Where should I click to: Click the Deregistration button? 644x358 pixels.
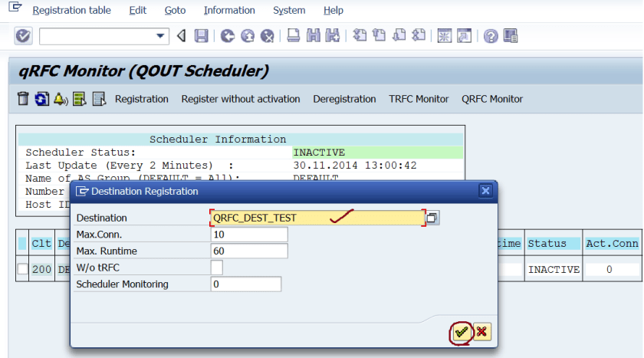[x=344, y=99]
